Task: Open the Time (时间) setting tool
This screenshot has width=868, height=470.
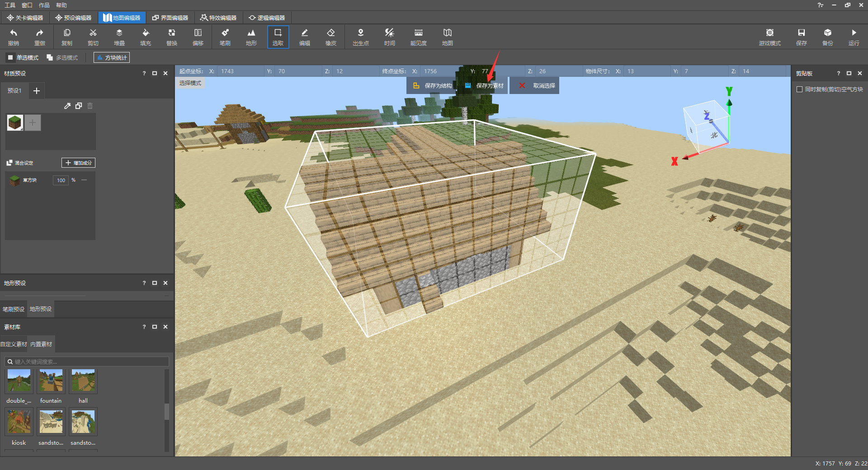Action: pyautogui.click(x=390, y=37)
